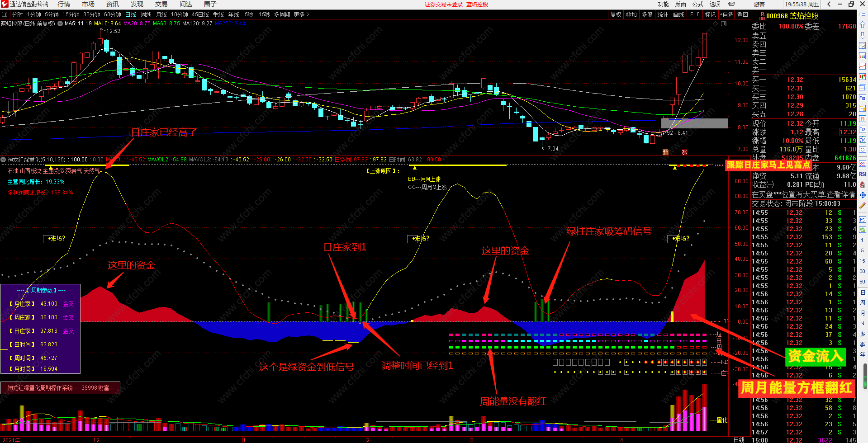Open the colored grid table icon in sidebar
The width and height of the screenshot is (868, 443).
point(863,56)
